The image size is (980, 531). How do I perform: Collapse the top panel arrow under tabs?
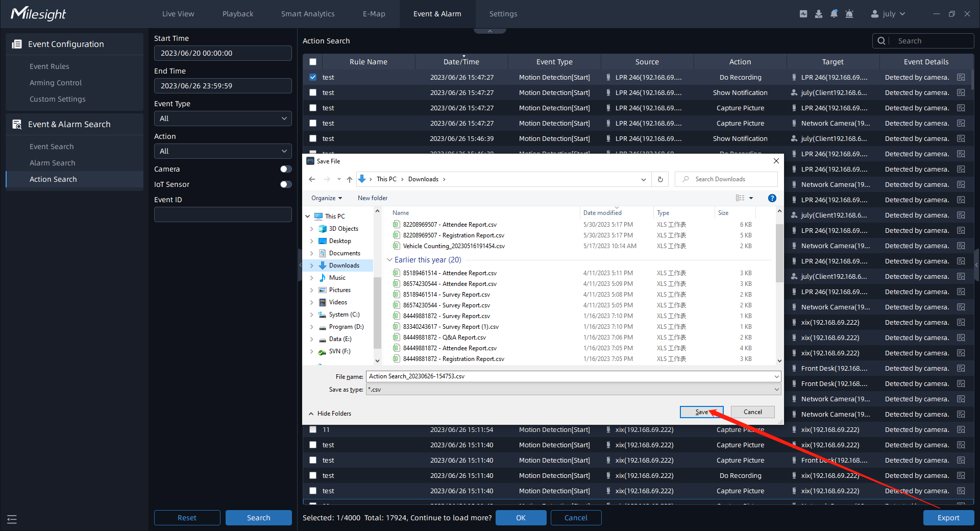click(490, 31)
